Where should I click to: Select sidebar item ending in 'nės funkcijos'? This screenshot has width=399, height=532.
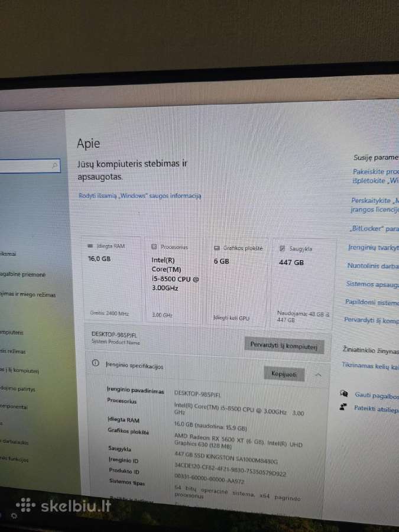point(14,459)
